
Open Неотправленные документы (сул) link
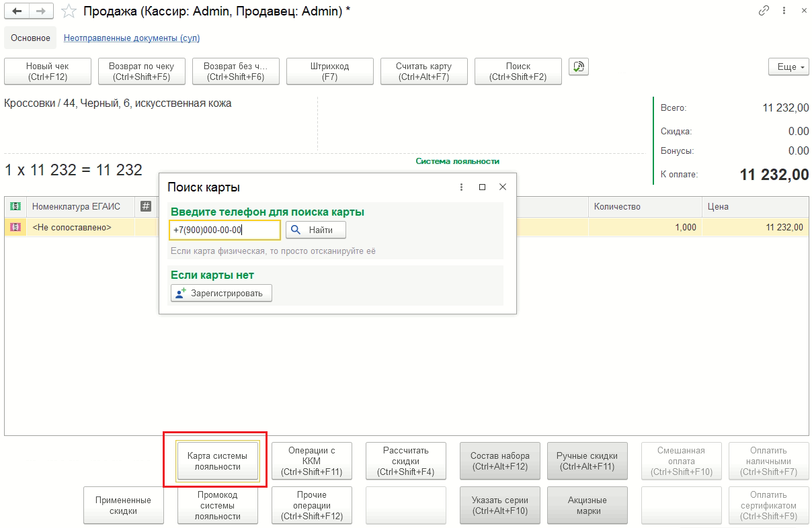[132, 38]
